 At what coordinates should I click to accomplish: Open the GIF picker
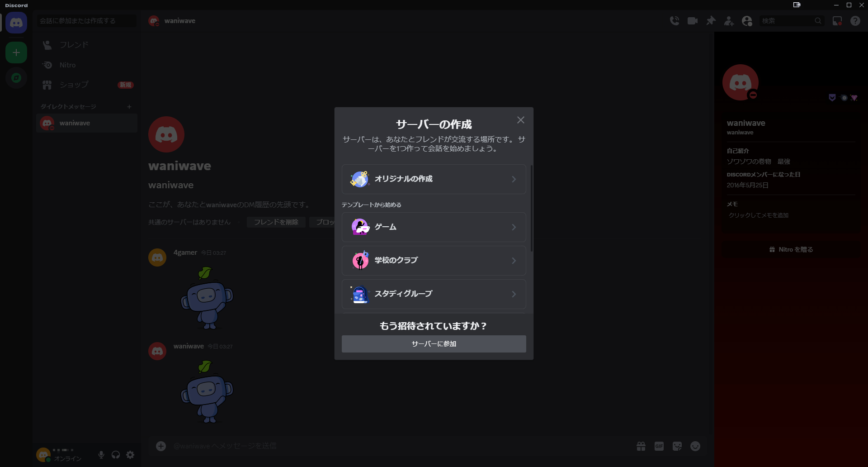[659, 446]
